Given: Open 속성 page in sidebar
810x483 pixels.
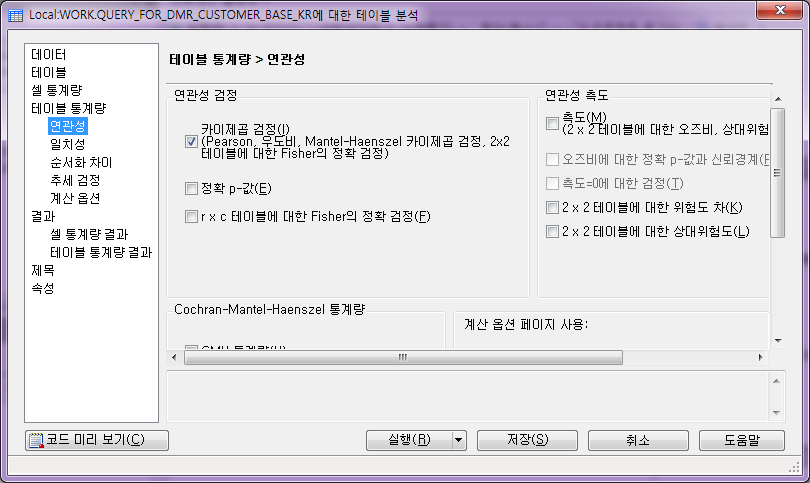Looking at the screenshot, I should (43, 288).
